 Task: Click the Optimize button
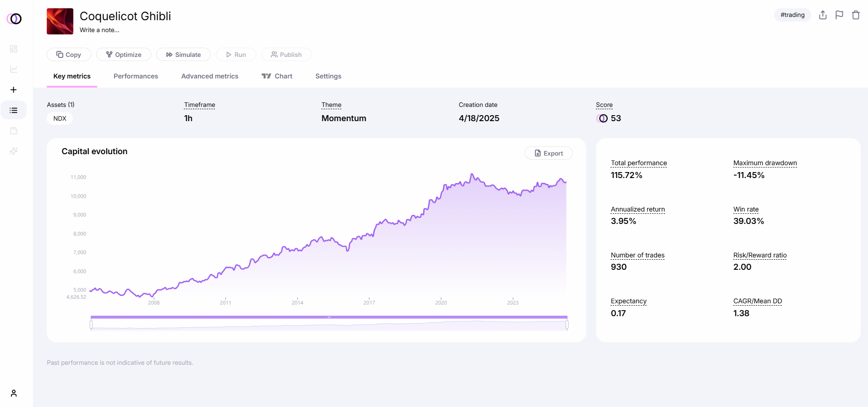[x=124, y=55]
